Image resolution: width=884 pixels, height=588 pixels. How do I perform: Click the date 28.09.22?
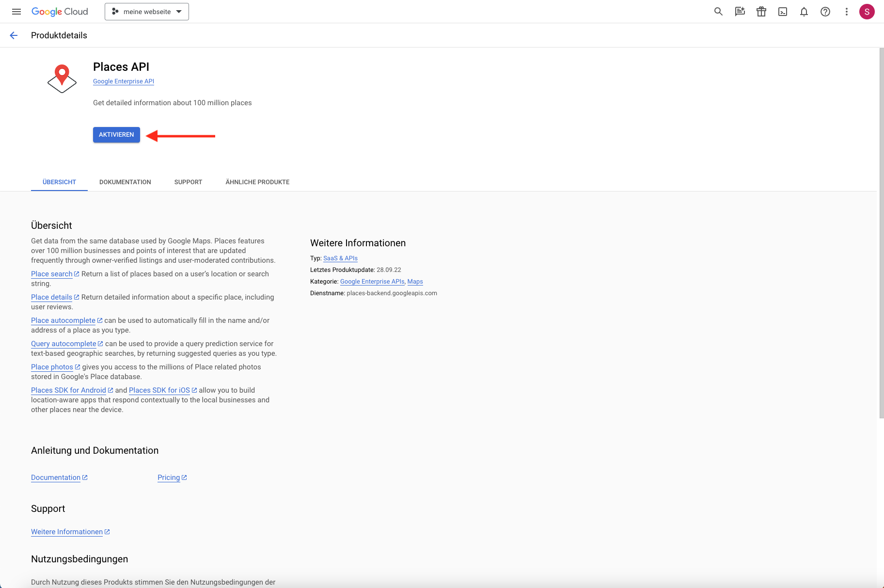(389, 270)
